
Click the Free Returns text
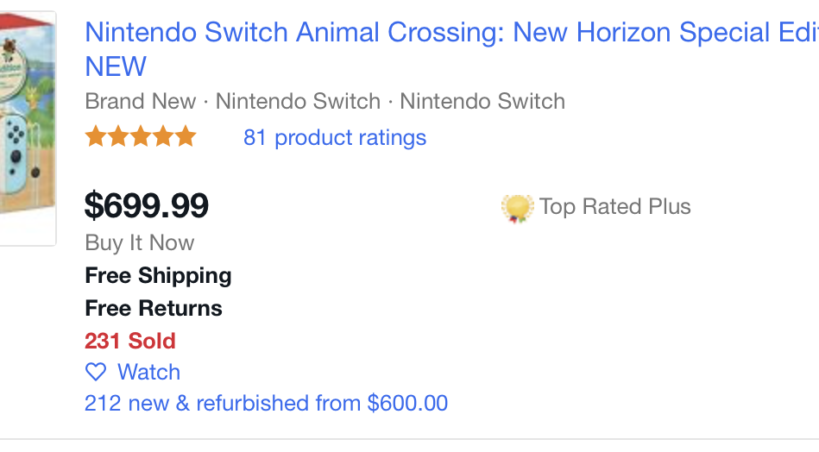(153, 308)
